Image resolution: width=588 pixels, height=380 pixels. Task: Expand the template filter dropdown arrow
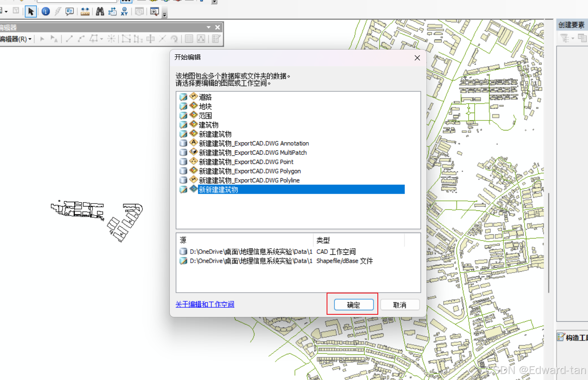(x=573, y=38)
